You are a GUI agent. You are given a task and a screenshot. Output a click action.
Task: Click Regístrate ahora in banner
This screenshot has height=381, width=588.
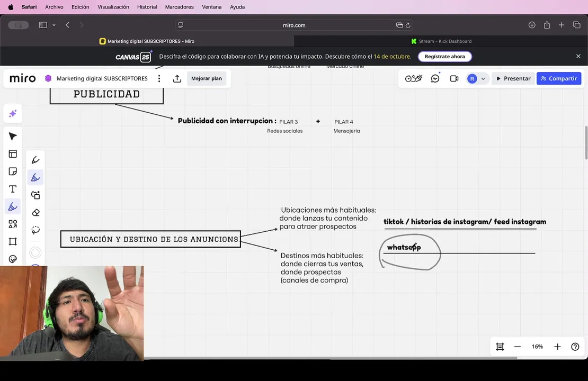click(x=445, y=57)
